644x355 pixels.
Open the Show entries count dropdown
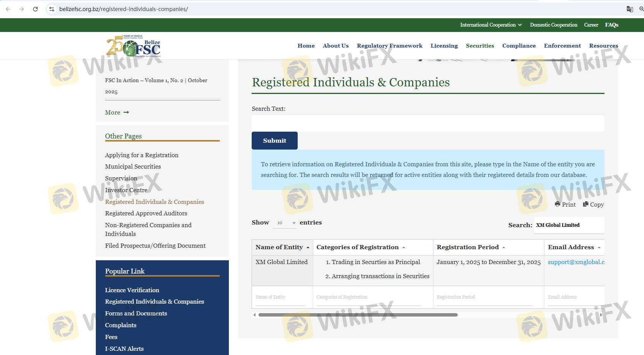[x=284, y=223]
